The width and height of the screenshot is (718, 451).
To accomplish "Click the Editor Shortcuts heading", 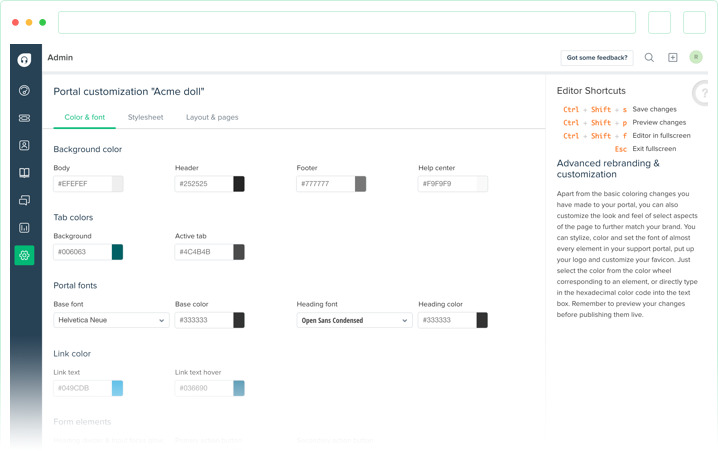I will click(591, 91).
